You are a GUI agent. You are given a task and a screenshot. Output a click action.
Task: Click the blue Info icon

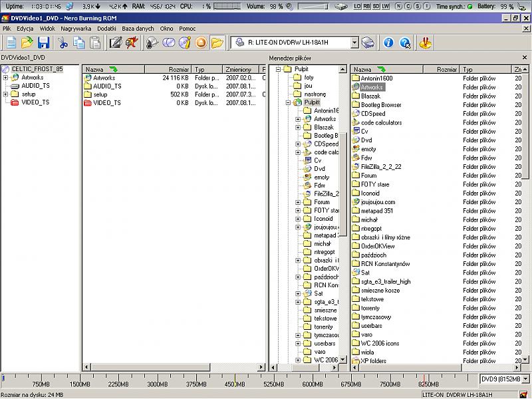coord(388,43)
